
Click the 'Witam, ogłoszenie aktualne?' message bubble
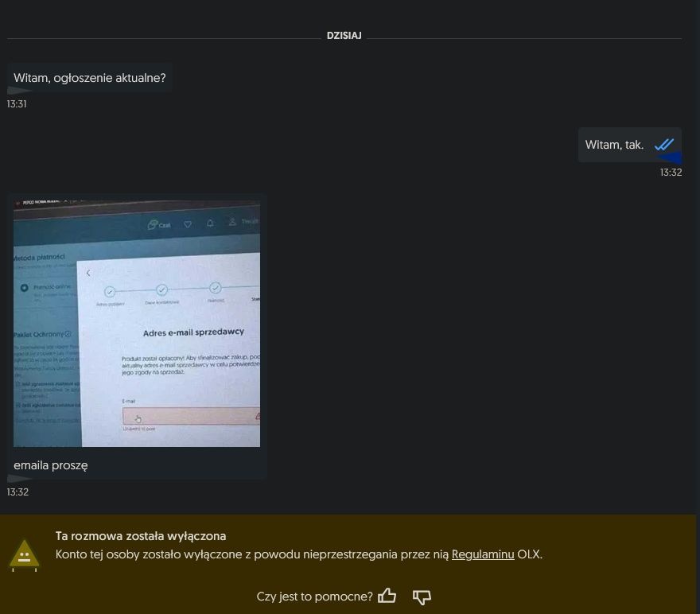pyautogui.click(x=90, y=78)
